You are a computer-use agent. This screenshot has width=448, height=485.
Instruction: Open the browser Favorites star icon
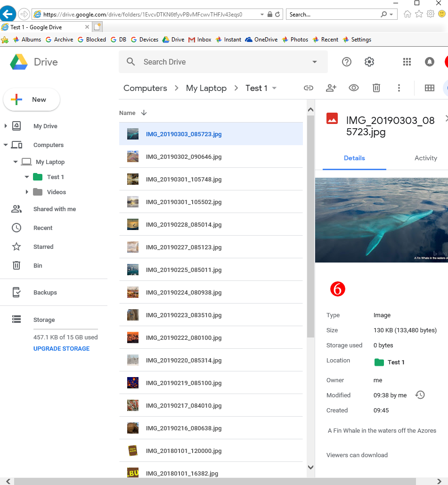click(419, 14)
